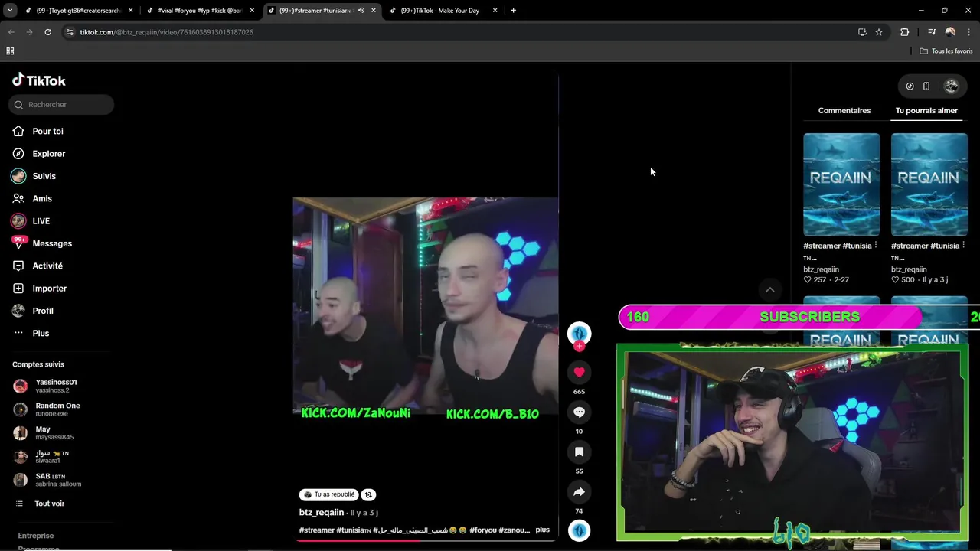The height and width of the screenshot is (551, 980).
Task: Switch to Commentaires tab
Action: [844, 110]
